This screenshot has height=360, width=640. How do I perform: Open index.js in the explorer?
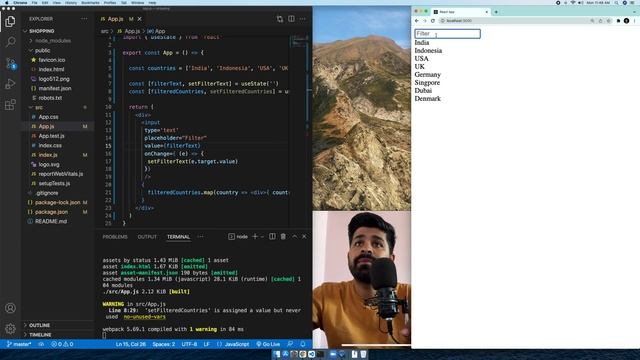(x=48, y=155)
